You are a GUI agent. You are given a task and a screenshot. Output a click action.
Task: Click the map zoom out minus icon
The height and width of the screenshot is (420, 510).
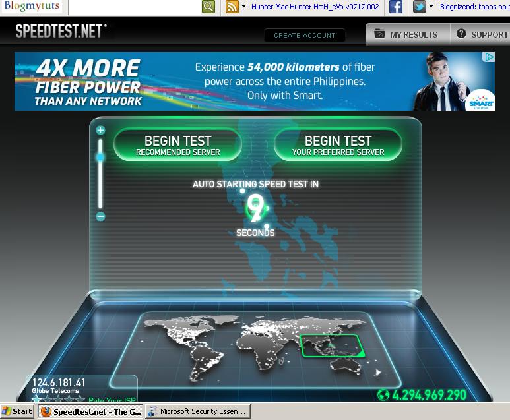(x=100, y=216)
